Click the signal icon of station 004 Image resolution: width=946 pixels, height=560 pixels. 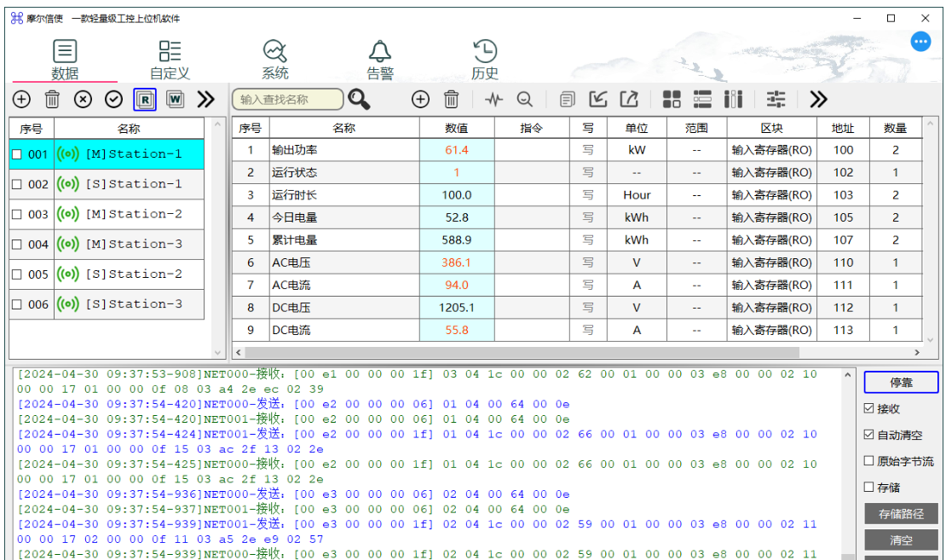tap(67, 244)
